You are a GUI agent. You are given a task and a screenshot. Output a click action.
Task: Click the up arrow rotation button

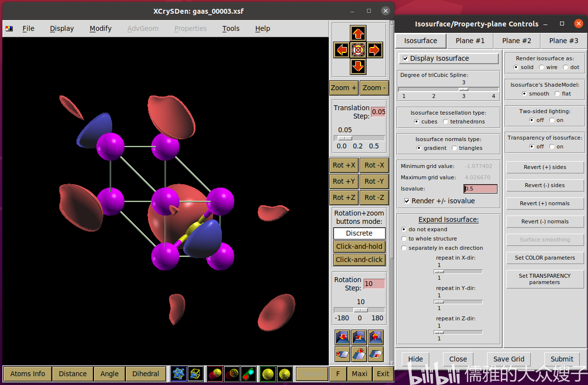(358, 33)
